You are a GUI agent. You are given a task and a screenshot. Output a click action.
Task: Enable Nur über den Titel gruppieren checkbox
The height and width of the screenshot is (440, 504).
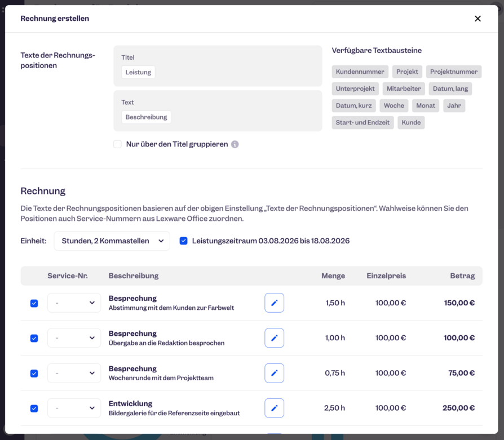click(118, 144)
